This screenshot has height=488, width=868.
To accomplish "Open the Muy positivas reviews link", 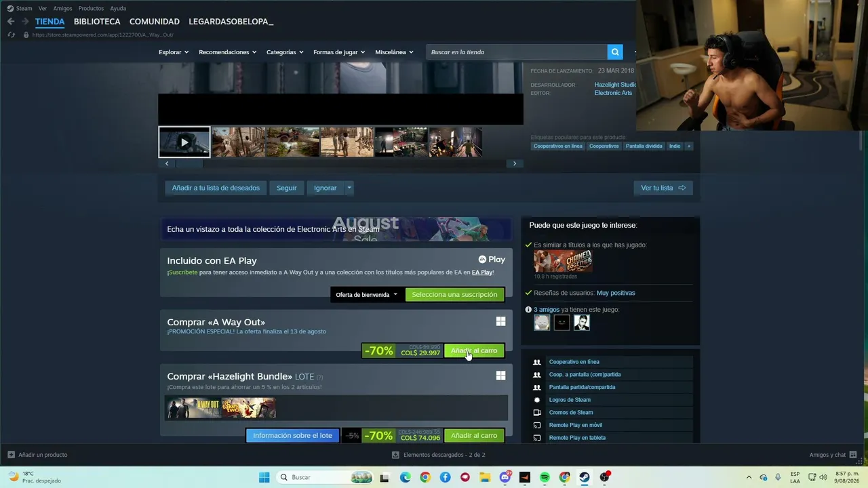I will coord(616,293).
